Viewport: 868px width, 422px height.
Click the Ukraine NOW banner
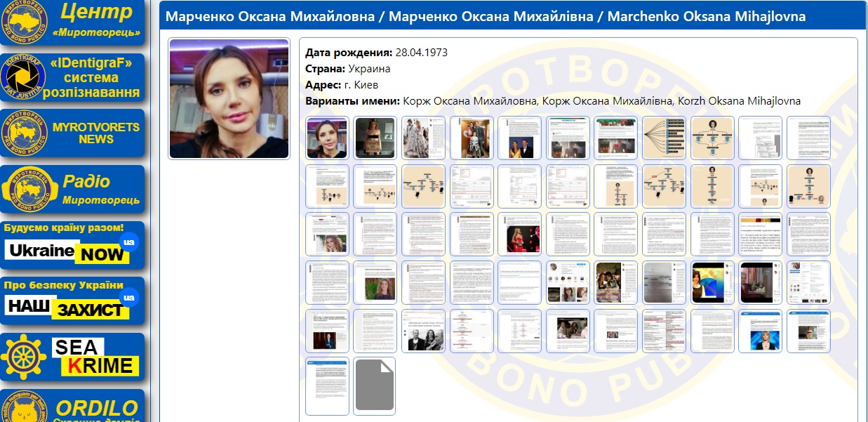point(72,245)
